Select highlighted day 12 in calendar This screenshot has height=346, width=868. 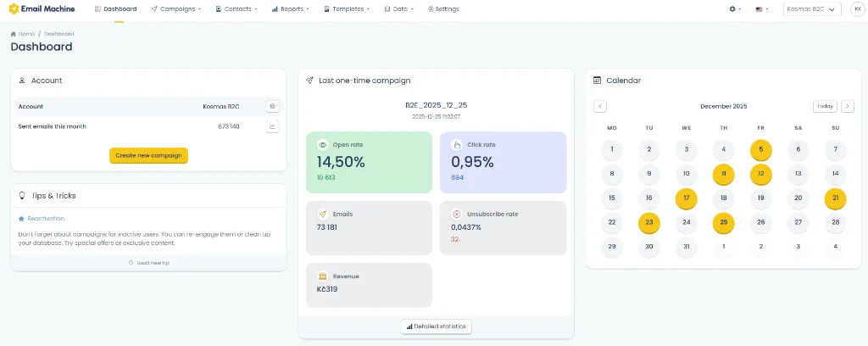click(x=761, y=174)
